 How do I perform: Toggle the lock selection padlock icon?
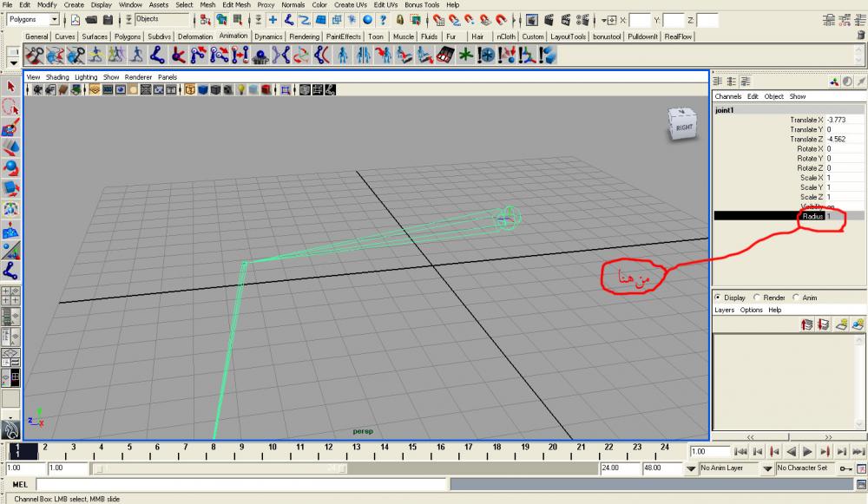pos(399,20)
